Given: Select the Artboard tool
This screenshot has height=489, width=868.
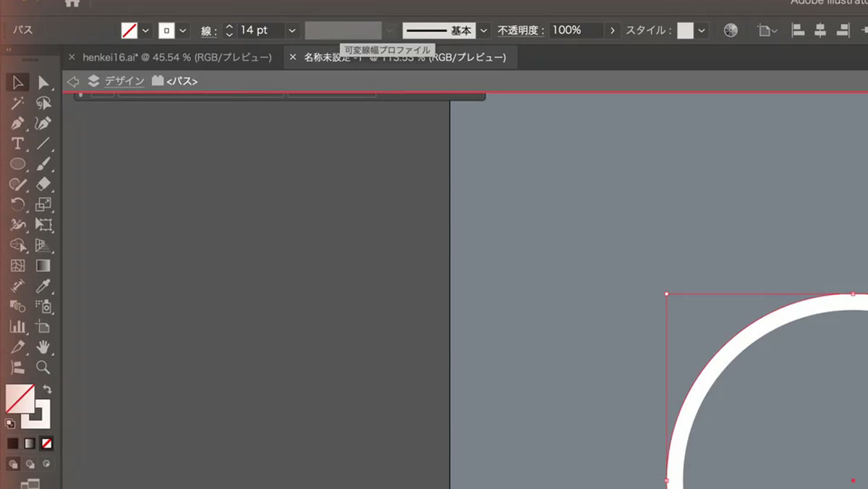Looking at the screenshot, I should pos(43,327).
